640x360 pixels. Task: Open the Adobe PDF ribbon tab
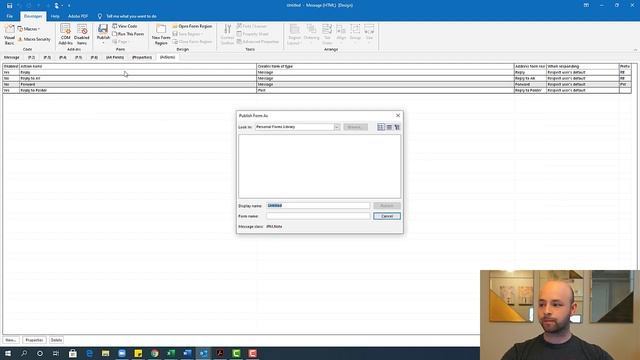point(78,16)
